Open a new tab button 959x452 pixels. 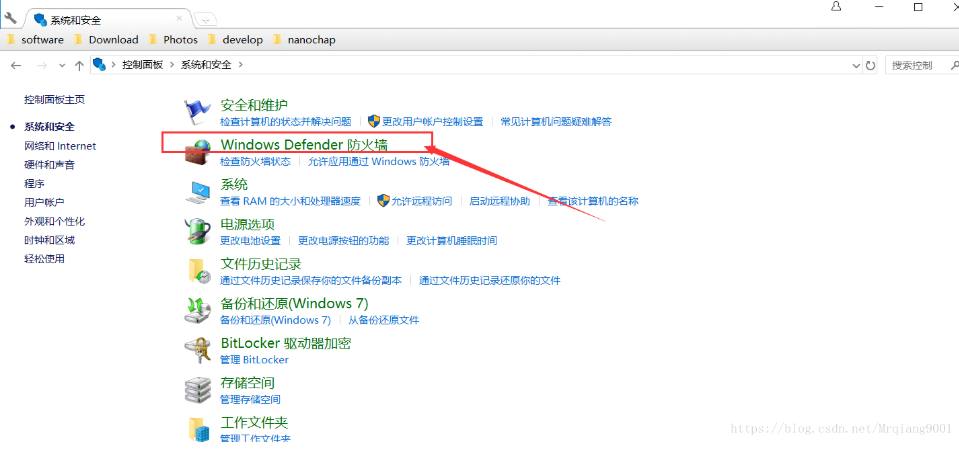[206, 20]
